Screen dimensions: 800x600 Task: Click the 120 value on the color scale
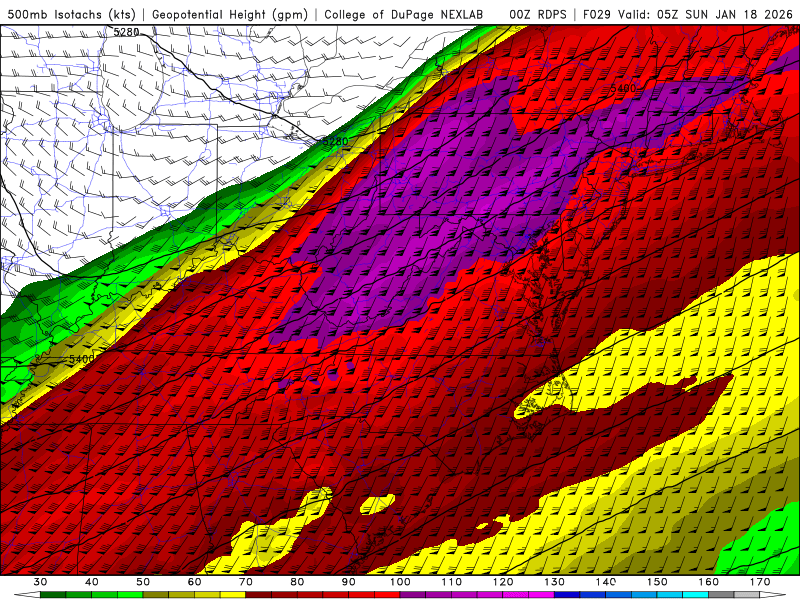503,582
